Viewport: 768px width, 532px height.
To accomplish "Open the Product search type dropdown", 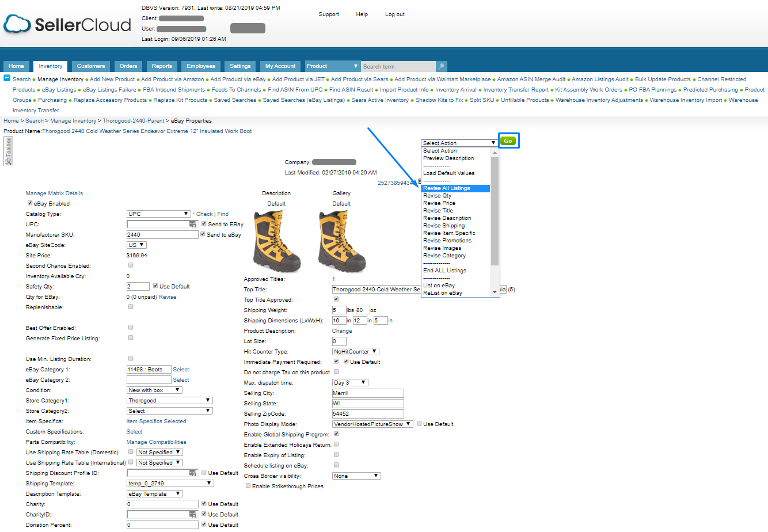I will tap(332, 66).
